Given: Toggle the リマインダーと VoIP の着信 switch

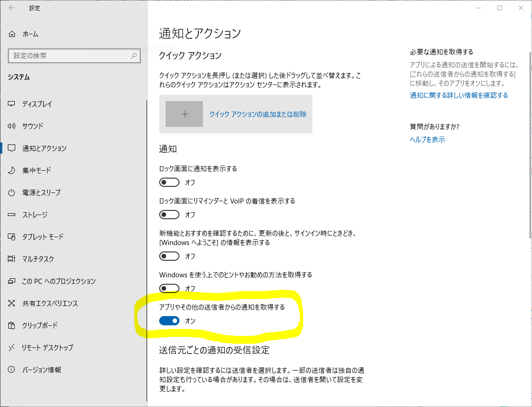Looking at the screenshot, I should click(x=169, y=215).
